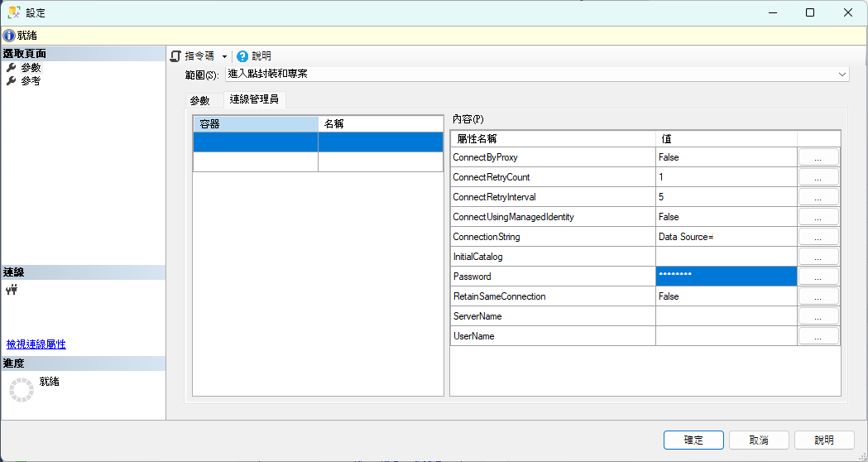Click ellipsis button for ConnectionString
868x462 pixels.
818,237
